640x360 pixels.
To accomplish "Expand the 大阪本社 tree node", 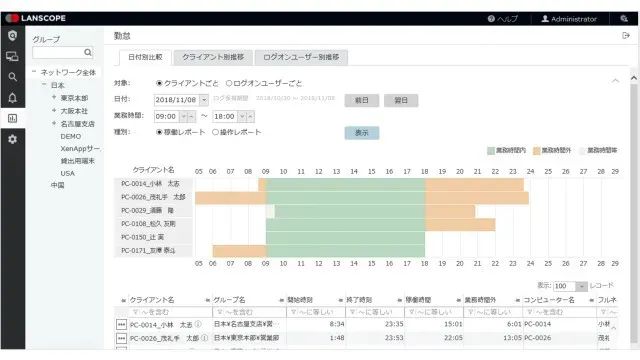I will point(54,110).
